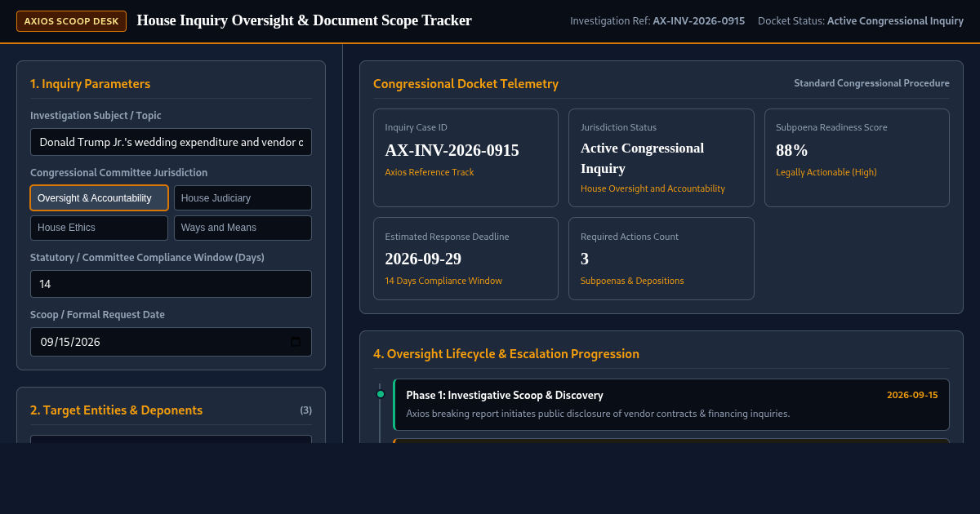Select House Judiciary committee
Viewport: 980px width, 514px height.
pos(243,197)
